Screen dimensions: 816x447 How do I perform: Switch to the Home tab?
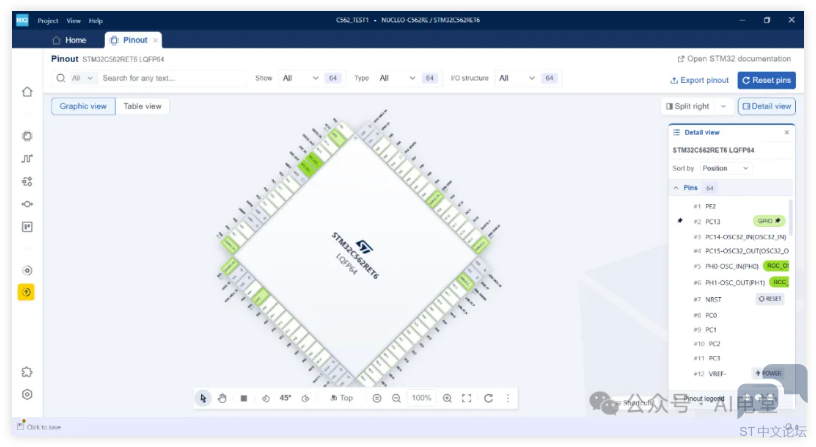(70, 40)
